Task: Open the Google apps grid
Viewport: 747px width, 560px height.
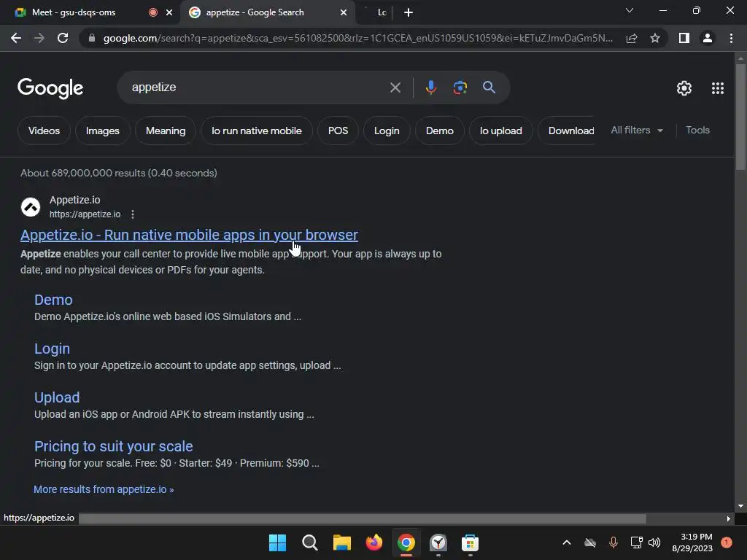Action: click(x=718, y=88)
